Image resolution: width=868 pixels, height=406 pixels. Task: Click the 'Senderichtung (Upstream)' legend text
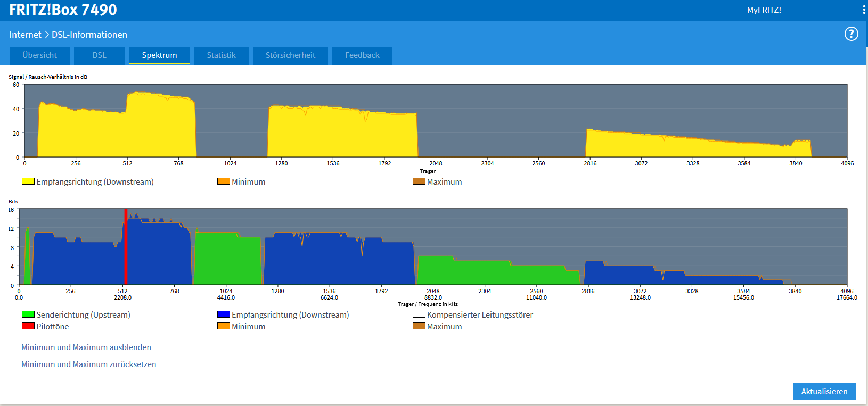click(83, 315)
